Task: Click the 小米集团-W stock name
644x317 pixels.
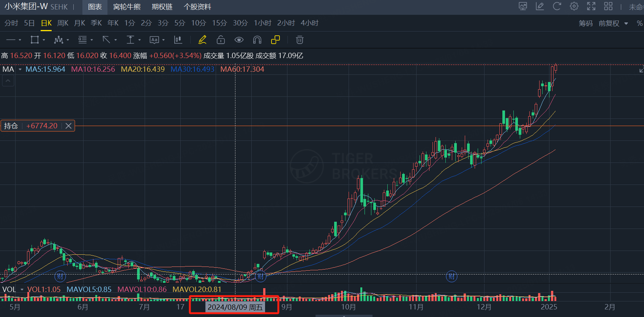Action: point(26,6)
